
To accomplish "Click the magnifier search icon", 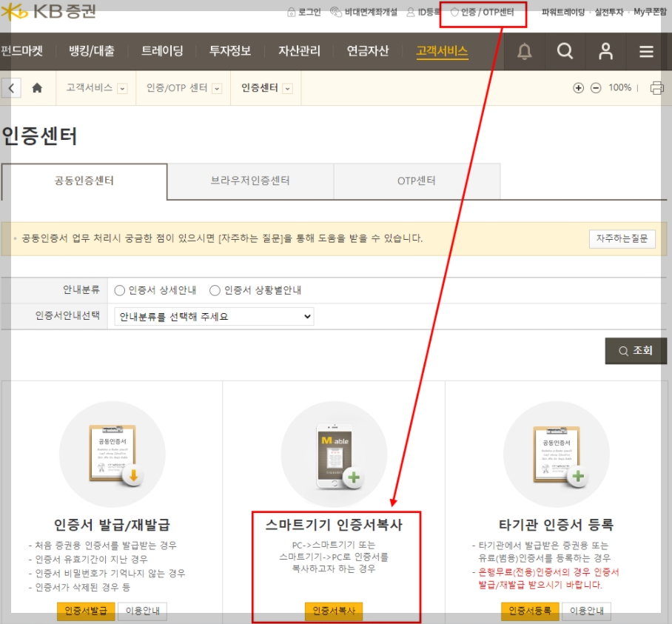I will [565, 51].
